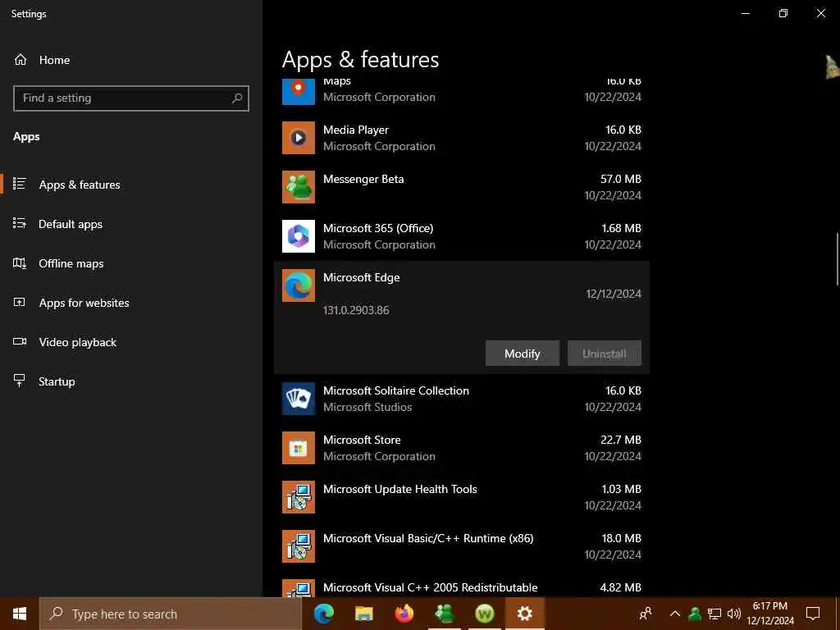Click the Messenger tray icon
Viewport: 840px width, 630px height.
(695, 614)
